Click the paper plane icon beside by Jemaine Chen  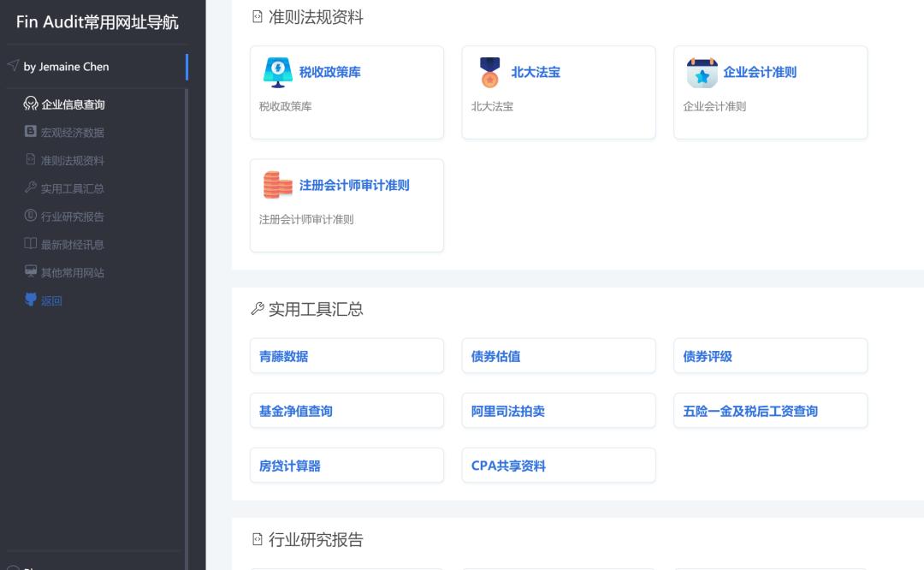12,63
